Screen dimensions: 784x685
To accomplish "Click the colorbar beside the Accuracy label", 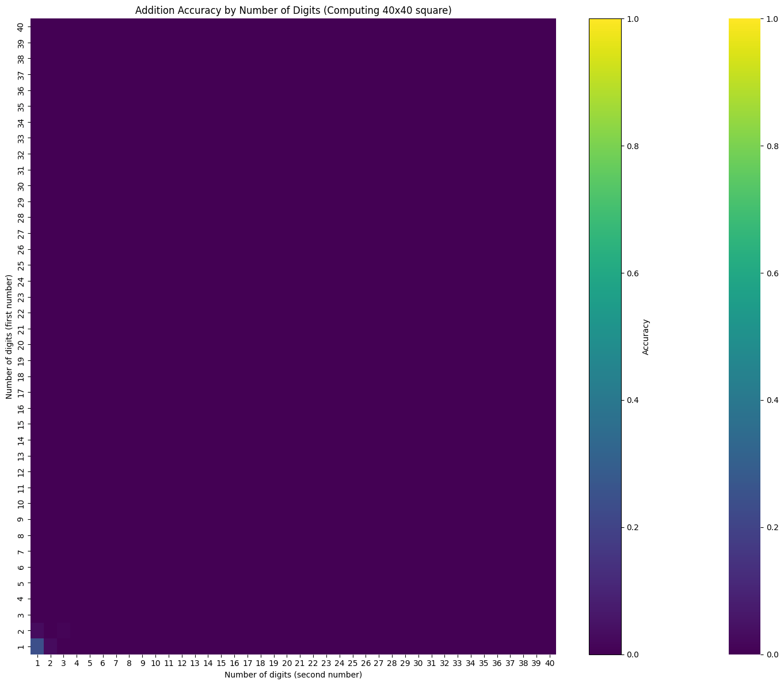I will [605, 337].
